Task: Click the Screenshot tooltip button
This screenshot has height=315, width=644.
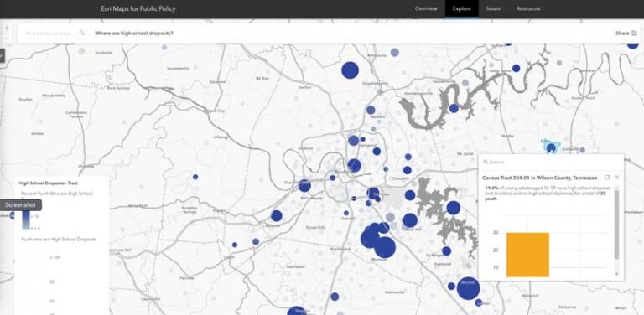Action: pyautogui.click(x=20, y=204)
